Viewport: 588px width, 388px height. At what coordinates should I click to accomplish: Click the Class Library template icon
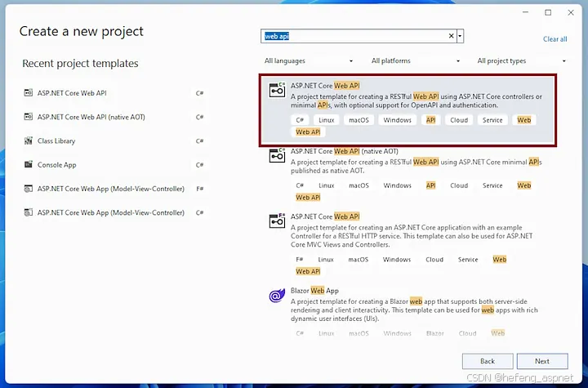tap(28, 140)
